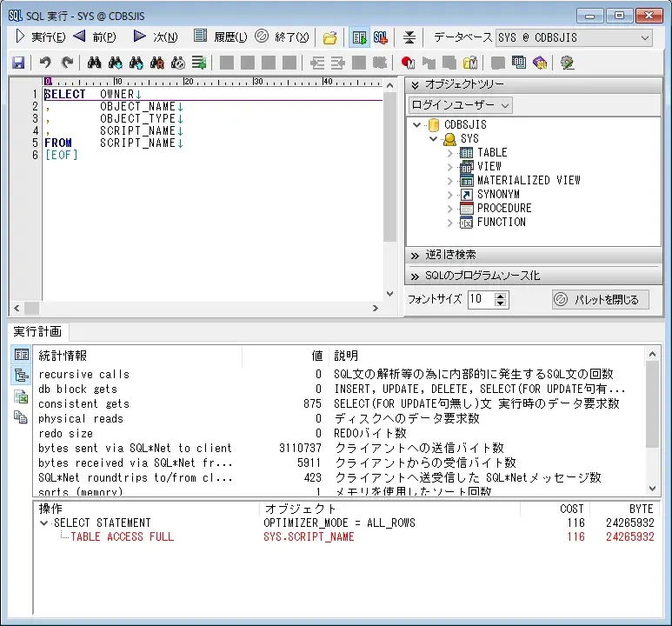Image resolution: width=672 pixels, height=626 pixels.
Task: Click the first binoculars Find icon
Action: [94, 63]
